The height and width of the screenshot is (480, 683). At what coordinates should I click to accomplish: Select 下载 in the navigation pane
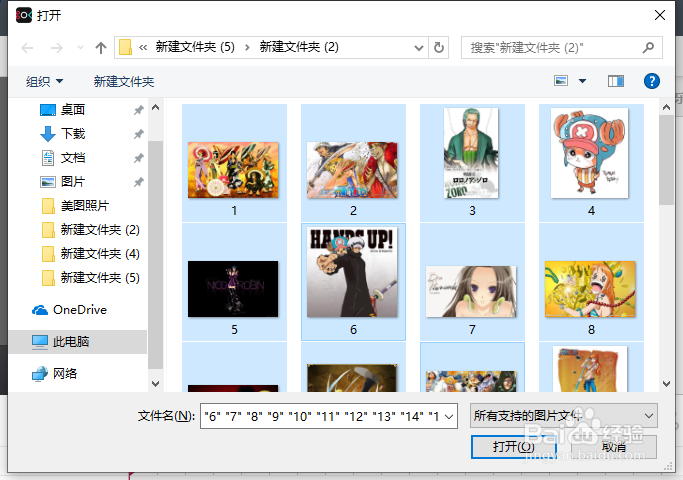click(x=72, y=134)
